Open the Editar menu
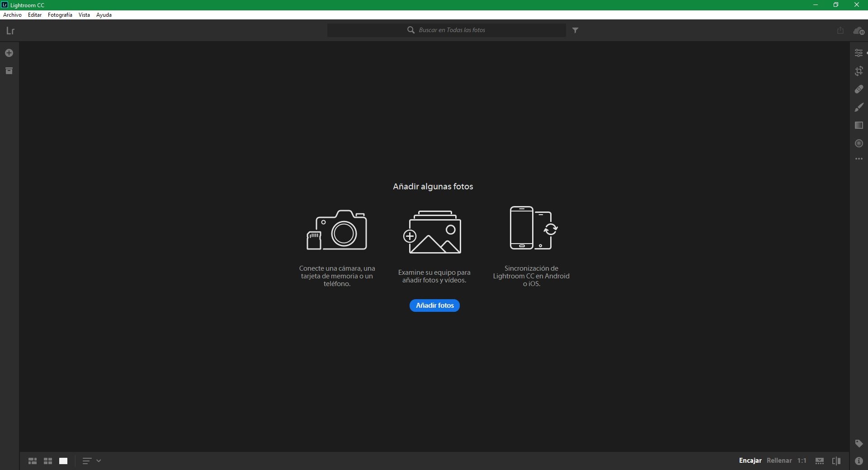 (x=35, y=15)
